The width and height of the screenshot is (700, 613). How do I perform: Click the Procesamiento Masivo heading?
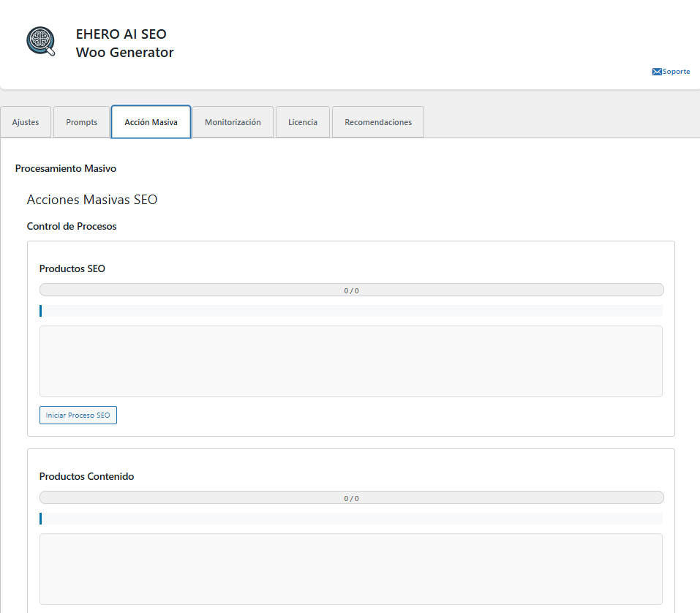coord(66,168)
